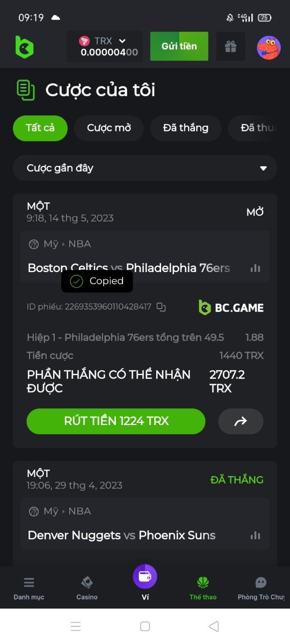Screen dimensions: 290x644
Task: Switch to Đã thắng tab
Action: 186,128
